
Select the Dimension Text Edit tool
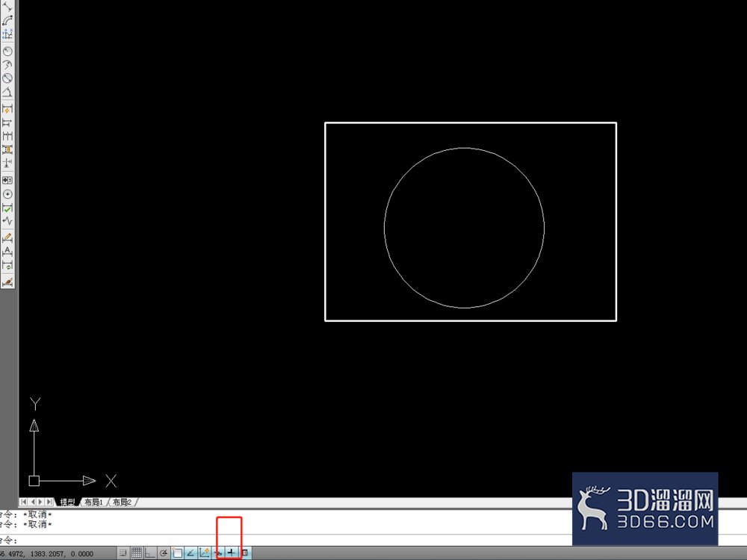coord(7,250)
